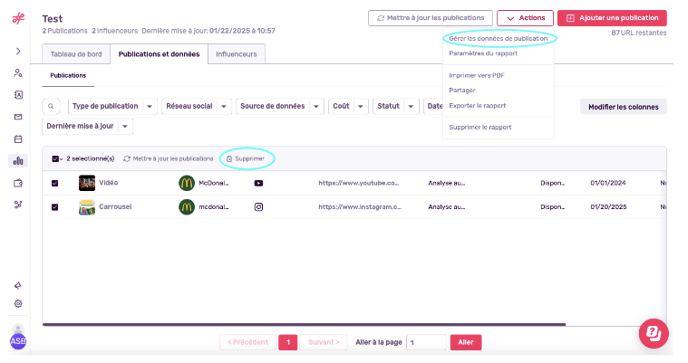Uncheck the Vidéo row checkbox

click(55, 183)
